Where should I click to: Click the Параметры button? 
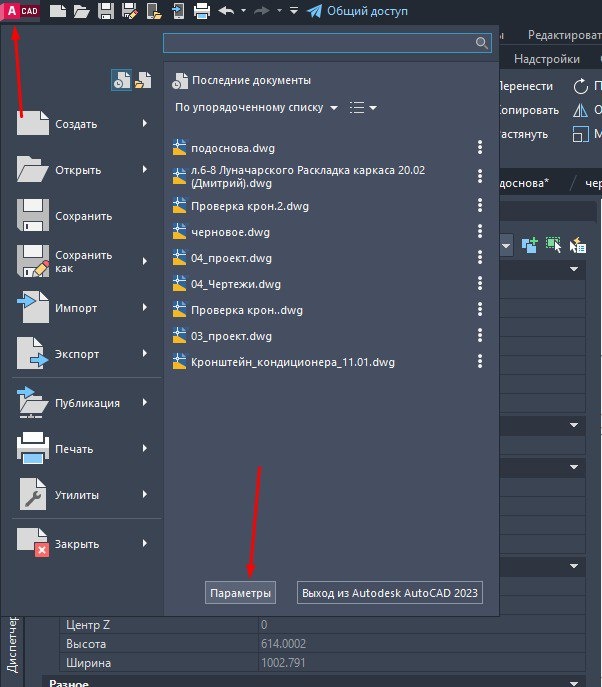click(x=240, y=593)
